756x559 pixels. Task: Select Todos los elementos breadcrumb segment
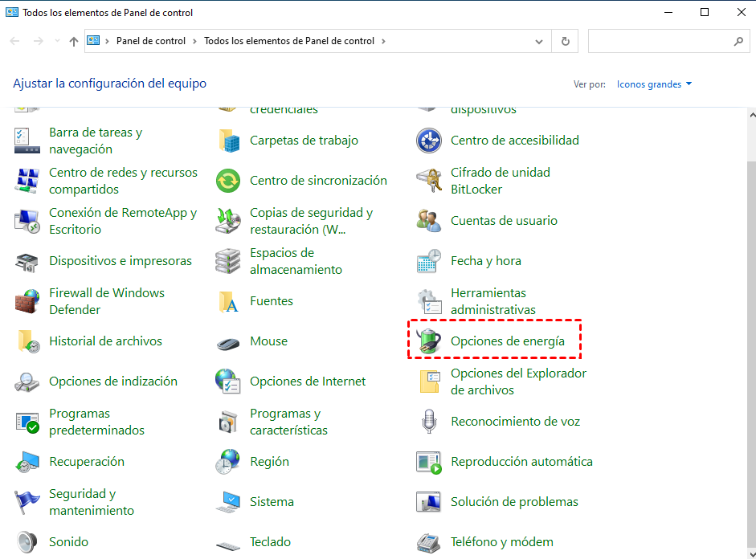[x=289, y=41]
